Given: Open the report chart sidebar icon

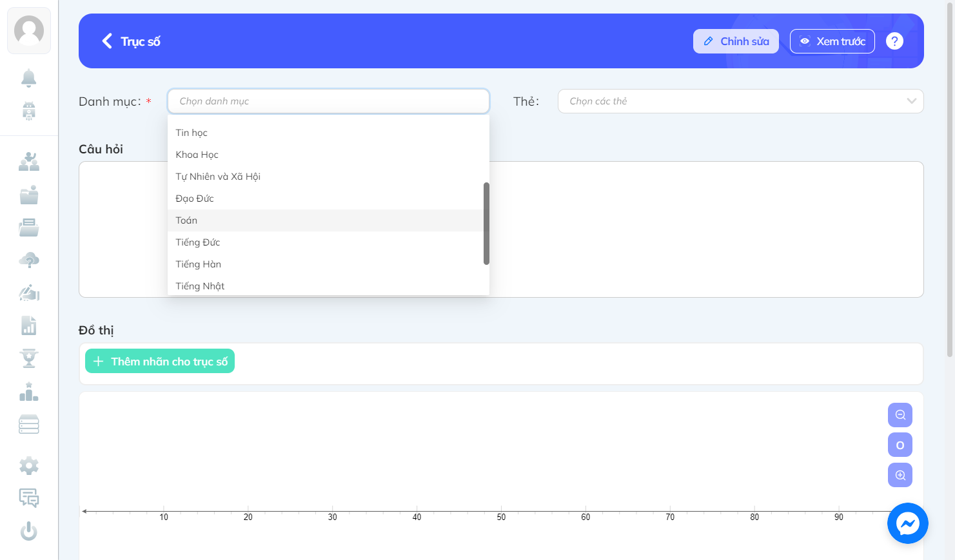Looking at the screenshot, I should coord(29,326).
